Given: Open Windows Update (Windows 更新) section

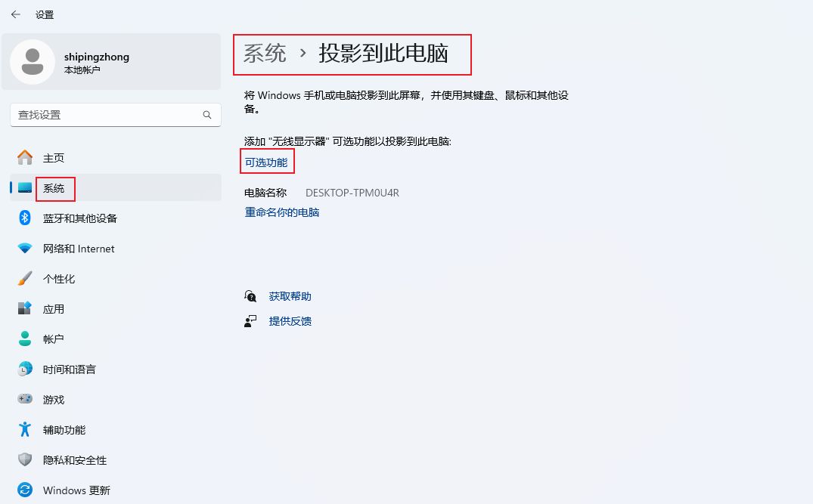Looking at the screenshot, I should pyautogui.click(x=76, y=490).
